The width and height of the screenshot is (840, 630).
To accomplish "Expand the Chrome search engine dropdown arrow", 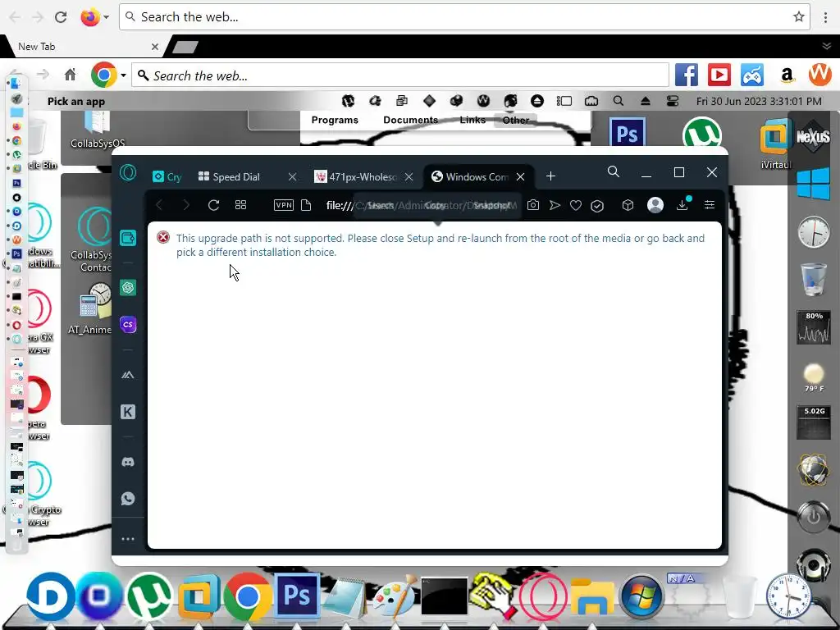I will 123,75.
